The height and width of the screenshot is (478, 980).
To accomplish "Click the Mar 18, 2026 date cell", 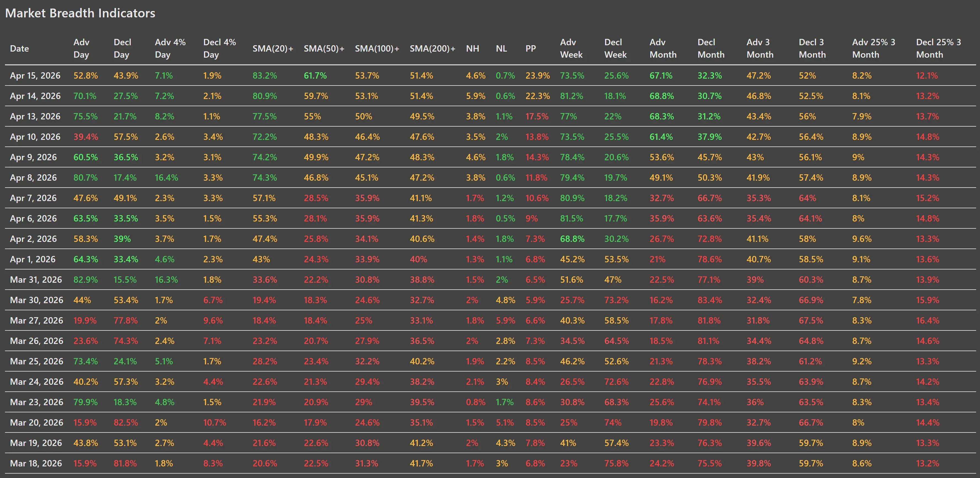I will coord(36,463).
